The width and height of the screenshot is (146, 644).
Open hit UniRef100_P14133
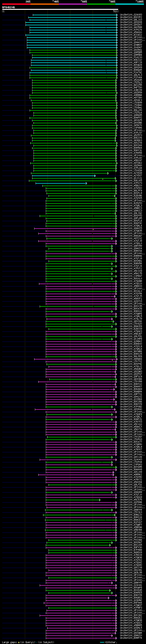coord(131,58)
